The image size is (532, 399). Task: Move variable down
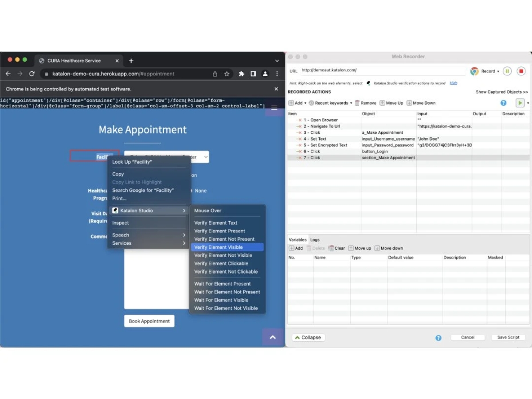(x=389, y=248)
